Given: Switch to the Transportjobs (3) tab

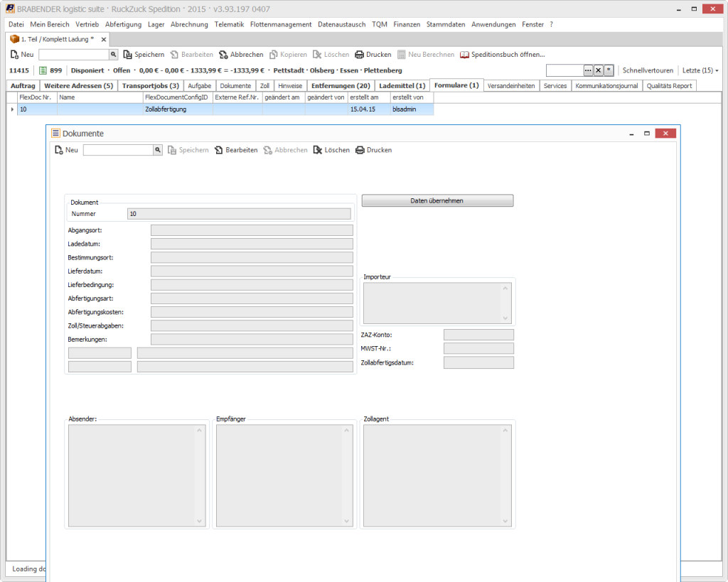Looking at the screenshot, I should (x=149, y=85).
